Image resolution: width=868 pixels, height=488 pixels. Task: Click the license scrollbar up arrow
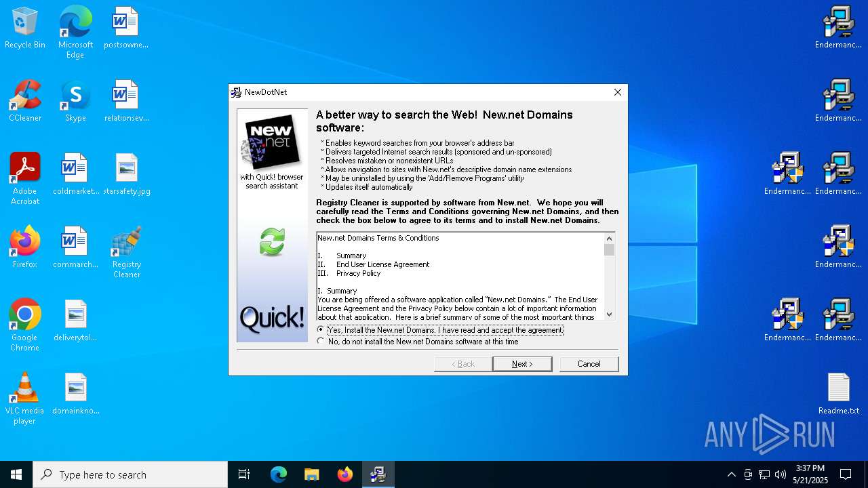coord(609,239)
